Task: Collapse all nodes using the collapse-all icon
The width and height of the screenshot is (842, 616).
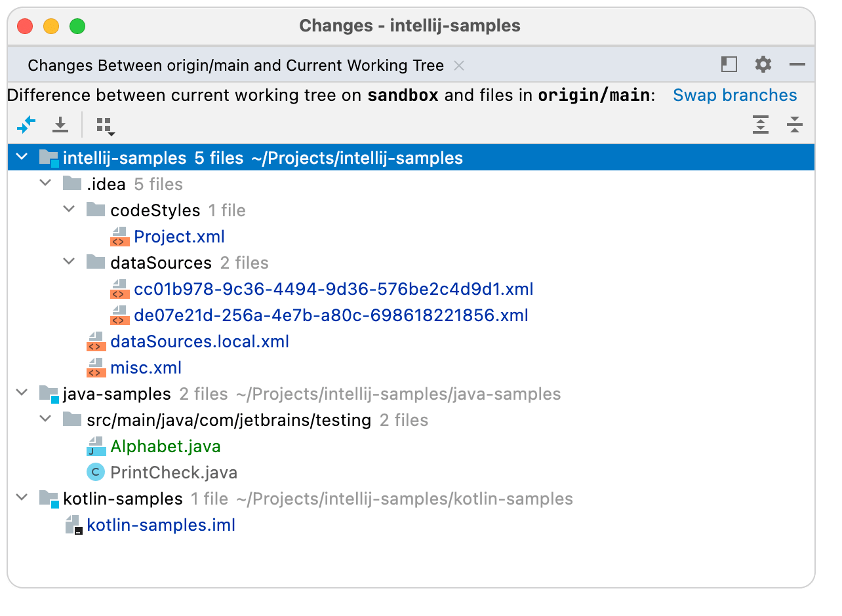Action: coord(795,125)
